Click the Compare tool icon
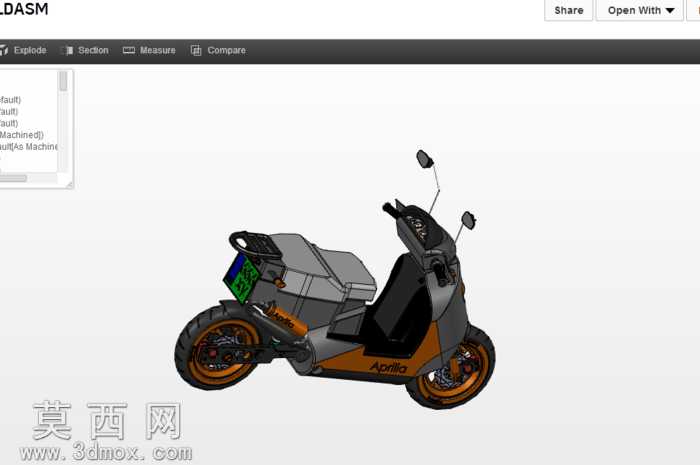700x465 pixels. 196,50
